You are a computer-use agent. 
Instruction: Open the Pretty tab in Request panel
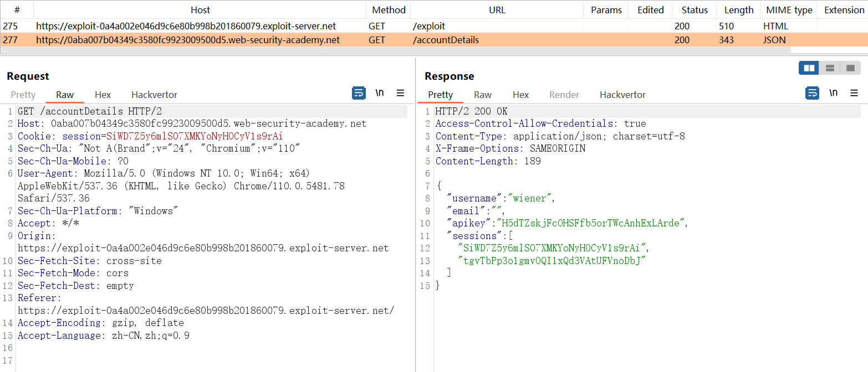click(23, 95)
